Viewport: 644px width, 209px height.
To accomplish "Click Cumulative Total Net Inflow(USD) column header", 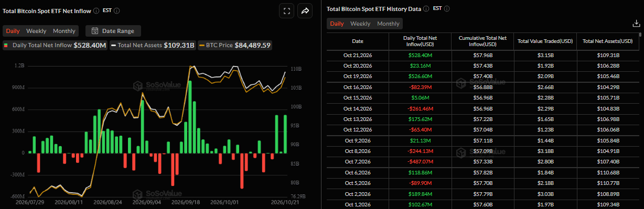I will pos(482,41).
